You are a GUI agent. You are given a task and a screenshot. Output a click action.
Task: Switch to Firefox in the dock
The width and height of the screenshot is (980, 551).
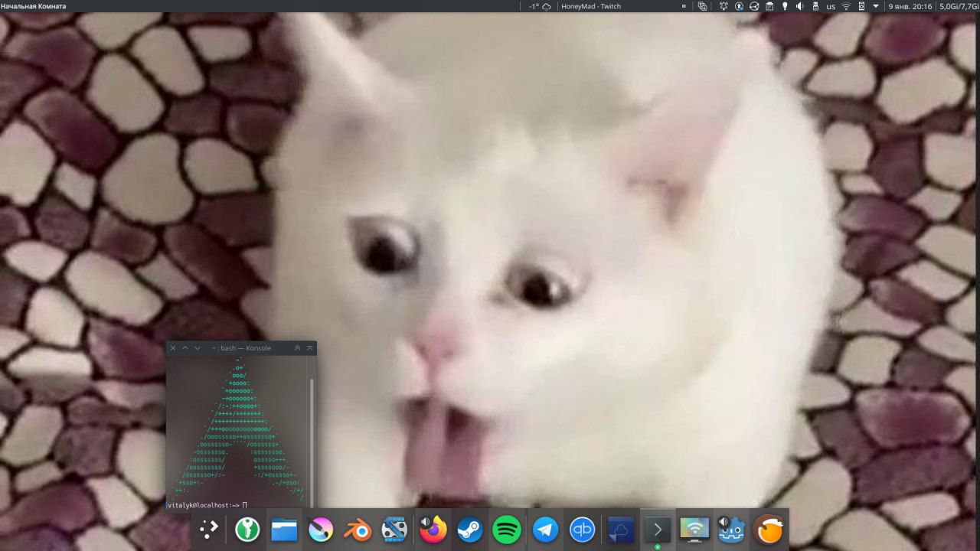(433, 529)
